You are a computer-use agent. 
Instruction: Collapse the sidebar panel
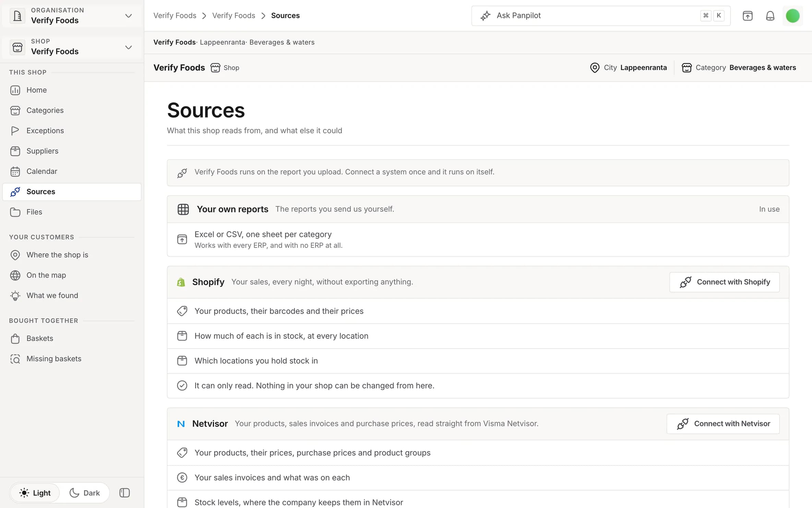point(124,493)
